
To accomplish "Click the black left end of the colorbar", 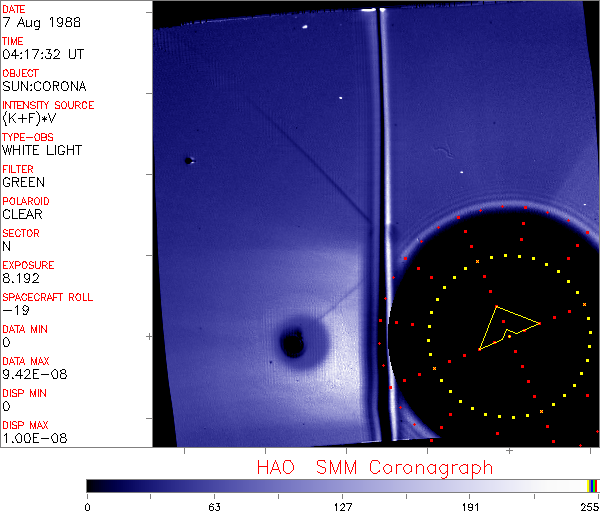I will pos(95,485).
